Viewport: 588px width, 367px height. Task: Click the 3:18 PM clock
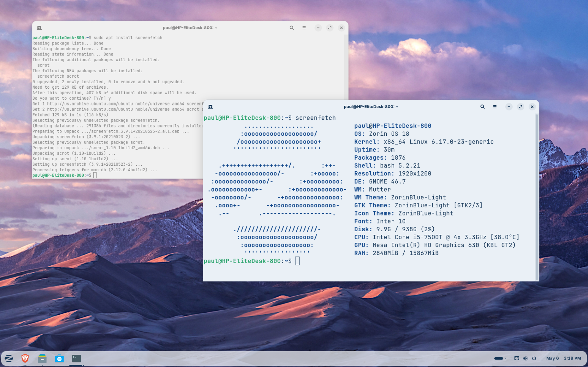coord(573,358)
